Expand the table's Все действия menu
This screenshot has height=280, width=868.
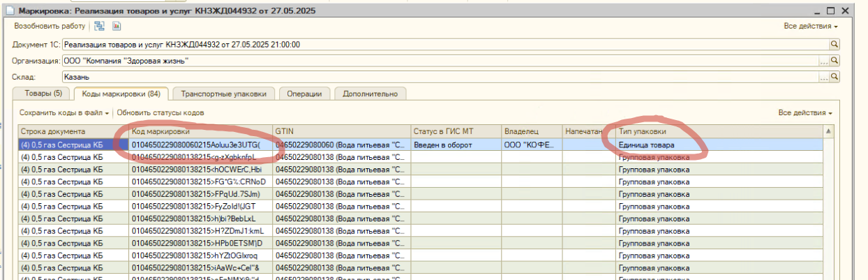(x=805, y=112)
